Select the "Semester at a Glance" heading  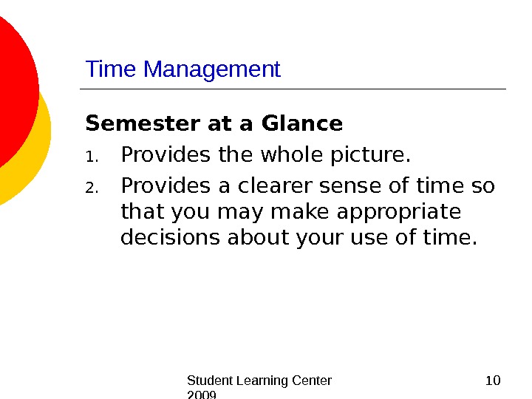coord(214,123)
